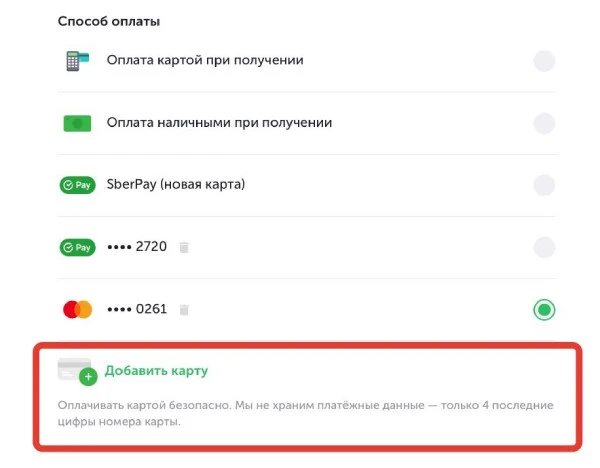
Task: Select the radio button for card 2720
Action: [x=544, y=248]
